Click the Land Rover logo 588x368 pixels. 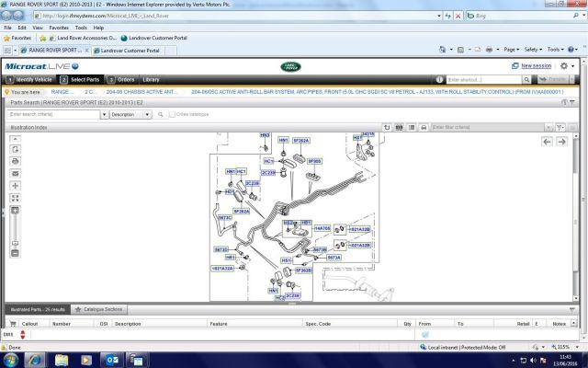[x=290, y=67]
